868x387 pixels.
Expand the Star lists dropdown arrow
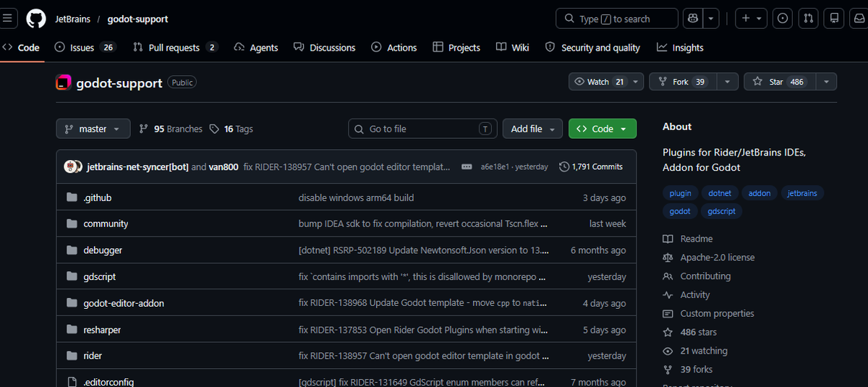(x=825, y=82)
